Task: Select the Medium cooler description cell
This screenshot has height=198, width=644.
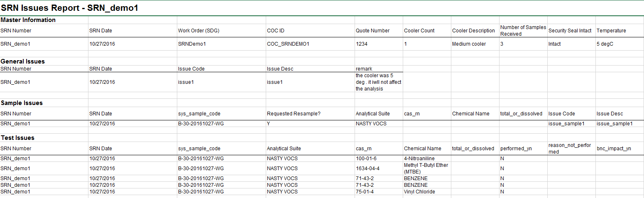Action: pyautogui.click(x=469, y=44)
